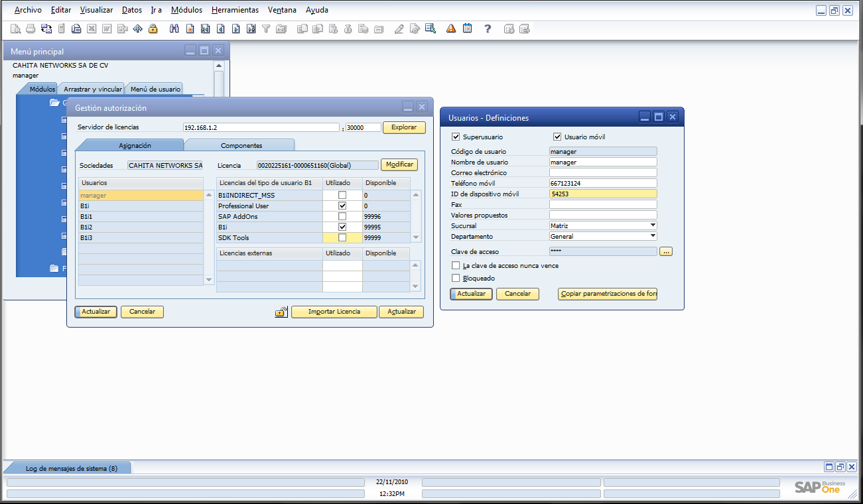Screen dimensions: 863x504
Task: Click the Correo electrónico field
Action: 603,172
